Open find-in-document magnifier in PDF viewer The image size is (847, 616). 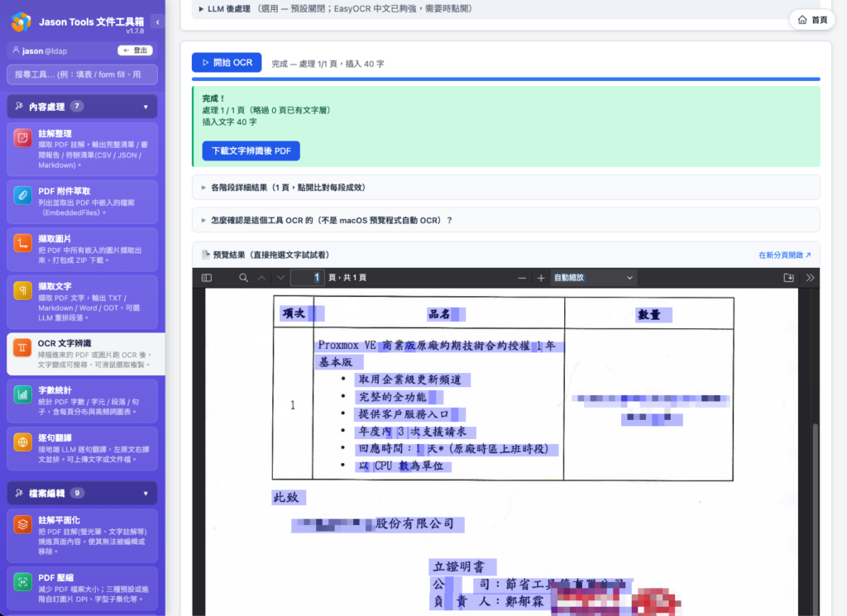[x=244, y=278]
